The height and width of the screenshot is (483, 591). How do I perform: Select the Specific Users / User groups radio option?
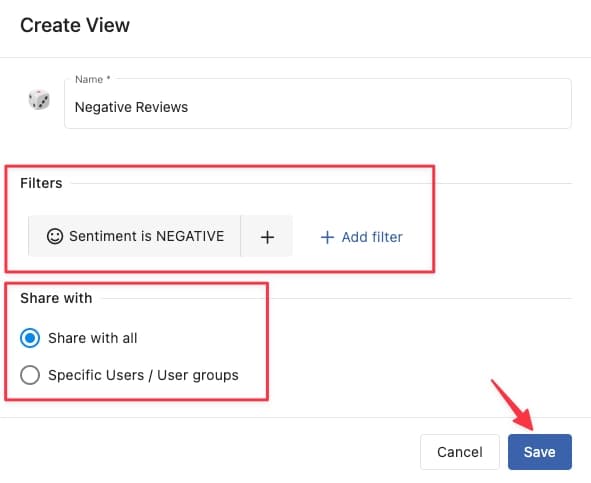click(x=30, y=375)
